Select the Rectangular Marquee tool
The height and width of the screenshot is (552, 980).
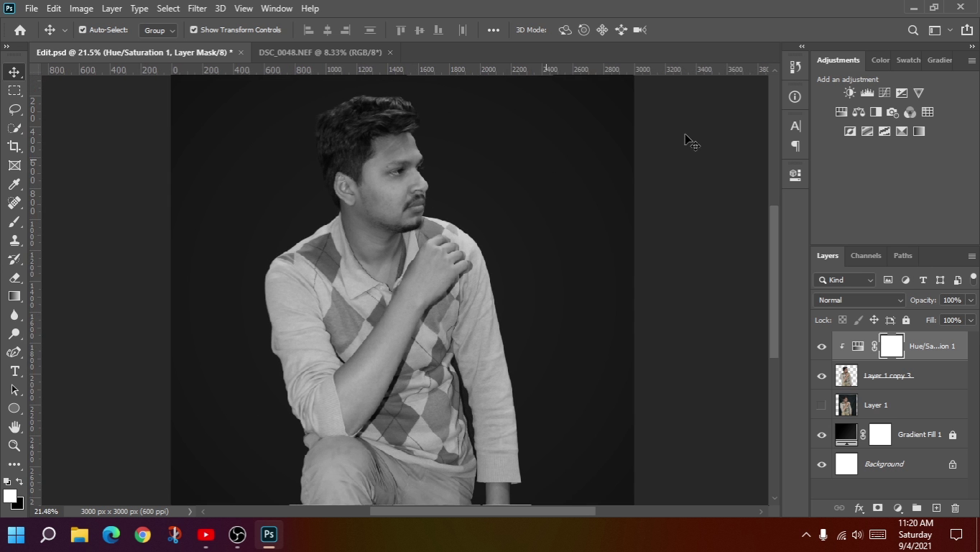click(x=14, y=91)
